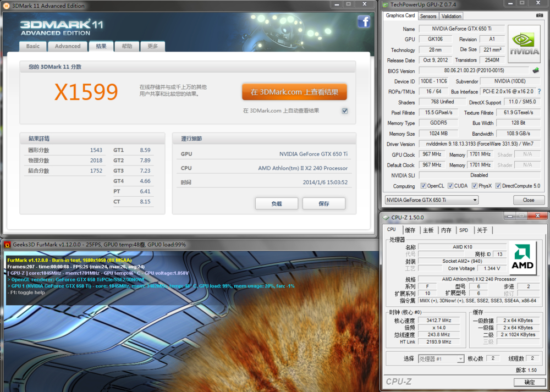
Task: Switch to the 主板 tab in CPU-Z
Action: [428, 230]
